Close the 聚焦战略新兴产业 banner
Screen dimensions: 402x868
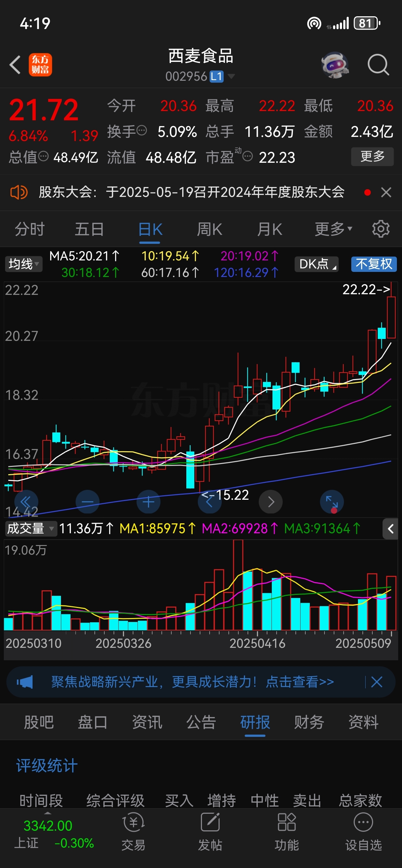[376, 682]
